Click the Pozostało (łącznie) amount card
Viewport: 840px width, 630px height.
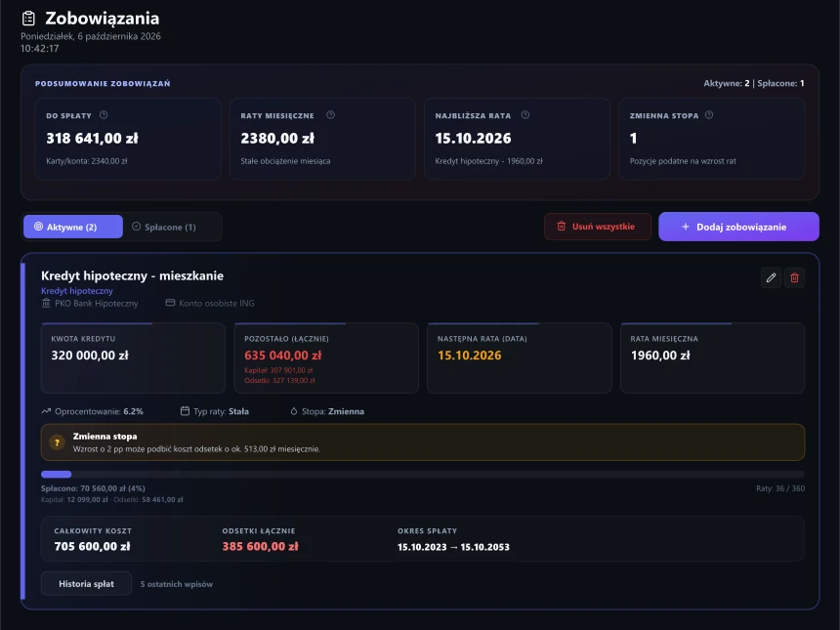326,357
